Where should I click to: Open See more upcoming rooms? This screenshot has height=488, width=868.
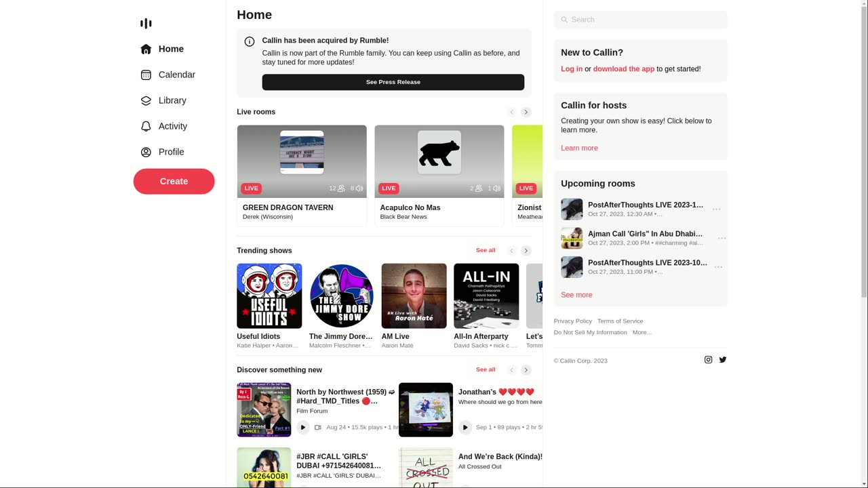click(x=576, y=295)
